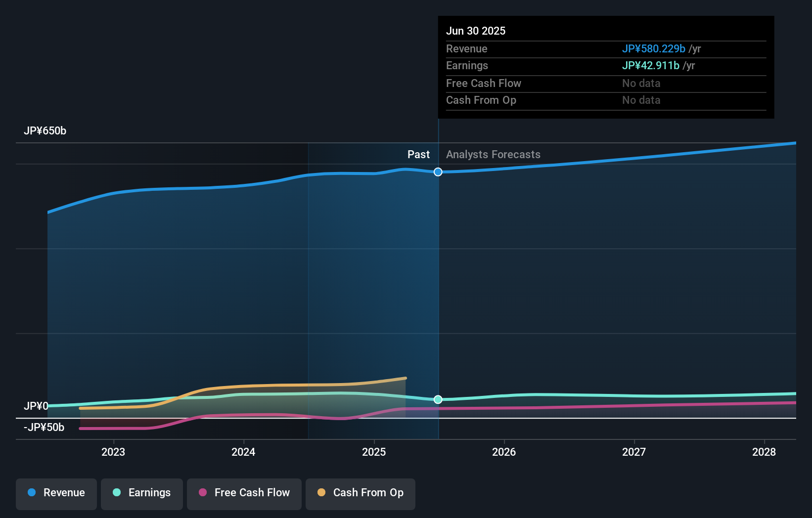Click the blue Revenue legend dot
The image size is (812, 518).
coord(32,492)
